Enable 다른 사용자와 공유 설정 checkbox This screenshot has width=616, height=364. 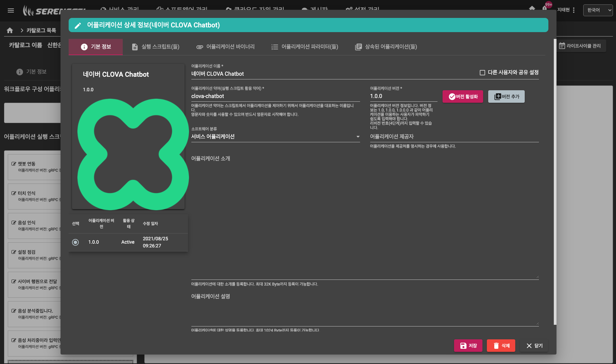point(482,73)
